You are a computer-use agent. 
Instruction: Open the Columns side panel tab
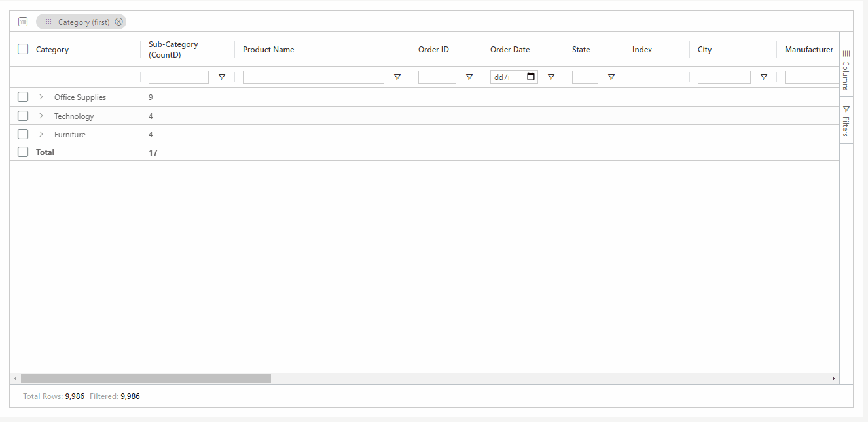click(846, 71)
